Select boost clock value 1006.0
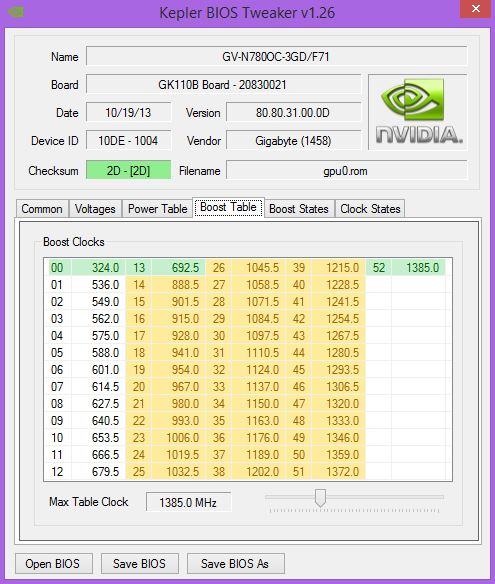 coord(178,438)
